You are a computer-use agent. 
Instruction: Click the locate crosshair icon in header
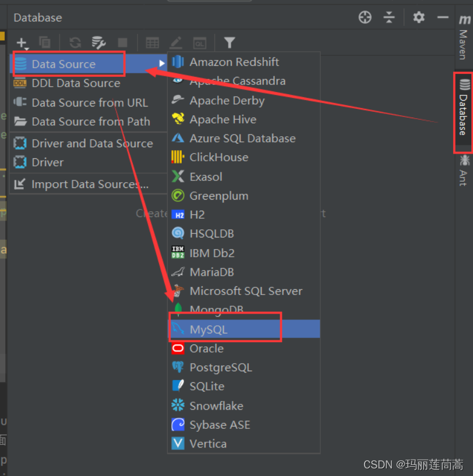(x=365, y=17)
